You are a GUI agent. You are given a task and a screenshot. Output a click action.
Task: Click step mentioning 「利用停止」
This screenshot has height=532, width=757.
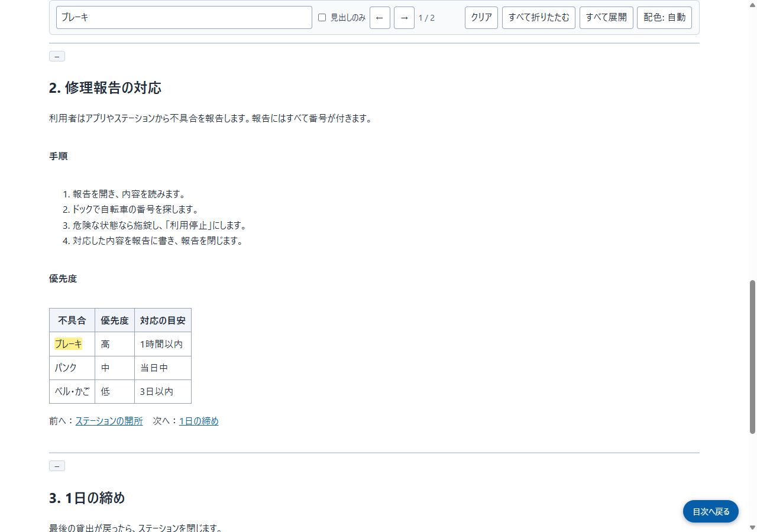(x=159, y=225)
